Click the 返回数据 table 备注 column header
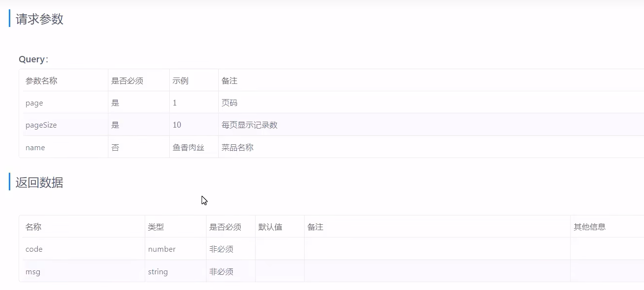 coord(315,227)
